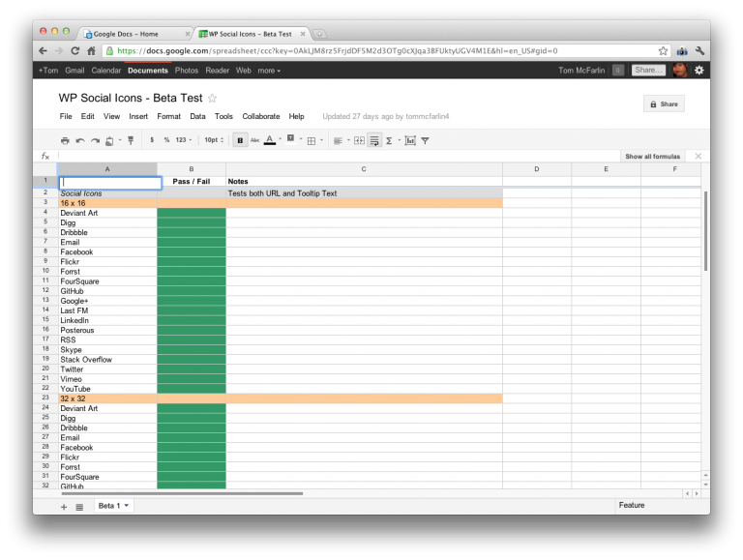
Task: Click the vertical scrollbar of the sheet
Action: [x=705, y=231]
